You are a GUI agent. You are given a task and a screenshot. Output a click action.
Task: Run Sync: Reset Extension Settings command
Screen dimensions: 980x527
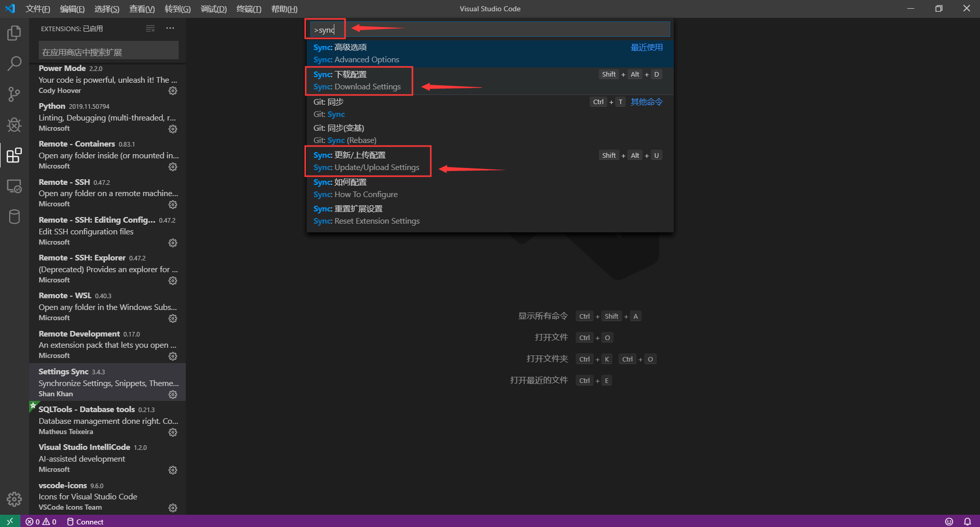pyautogui.click(x=490, y=215)
